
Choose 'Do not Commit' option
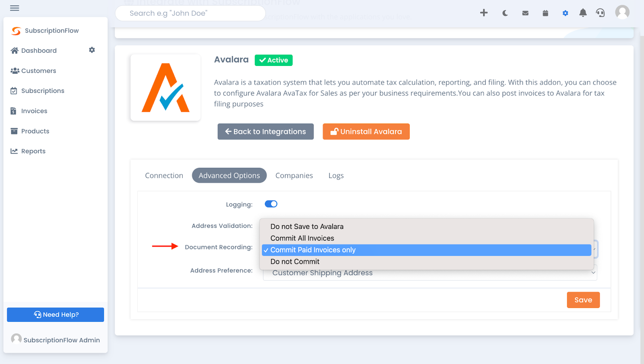(427, 261)
